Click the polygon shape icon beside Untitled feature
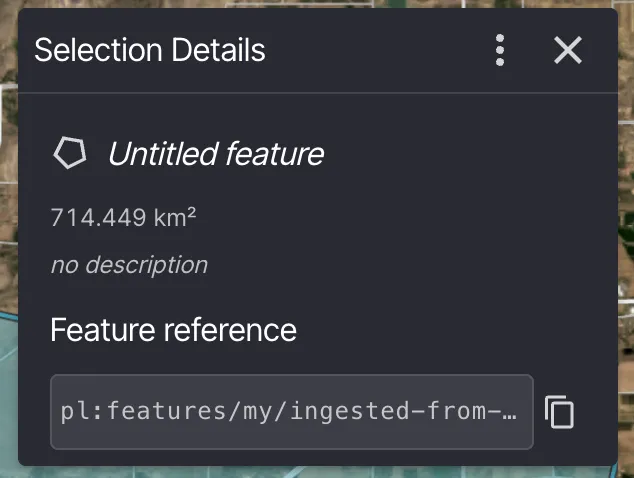 click(70, 153)
